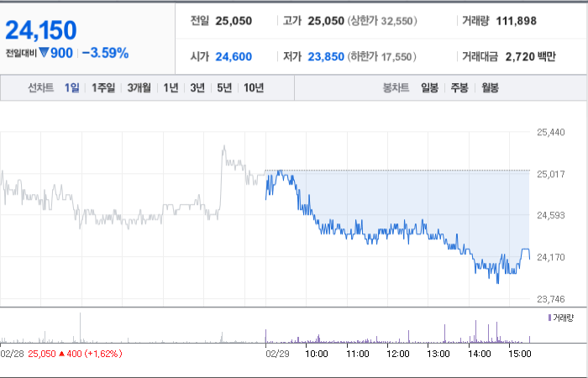Select the 3년 chart period
Screen dimensions: 588x378
tap(197, 87)
